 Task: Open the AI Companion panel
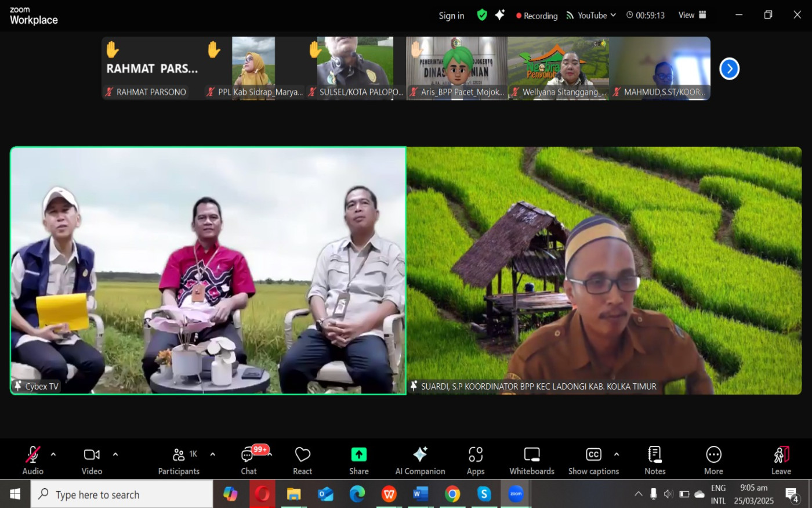(x=420, y=455)
